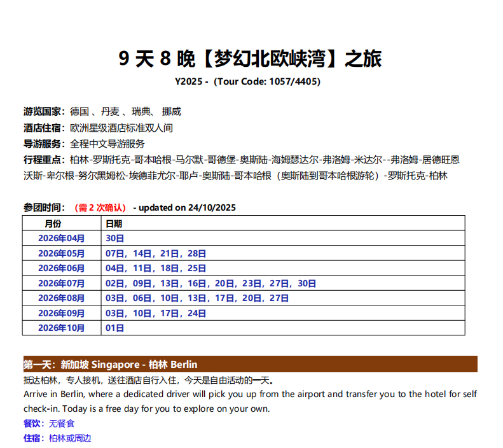Click the 日期 table header cell

114,223
